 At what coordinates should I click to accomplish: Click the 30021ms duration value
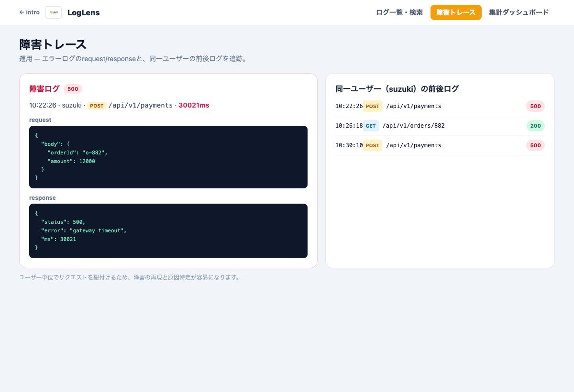click(x=194, y=105)
